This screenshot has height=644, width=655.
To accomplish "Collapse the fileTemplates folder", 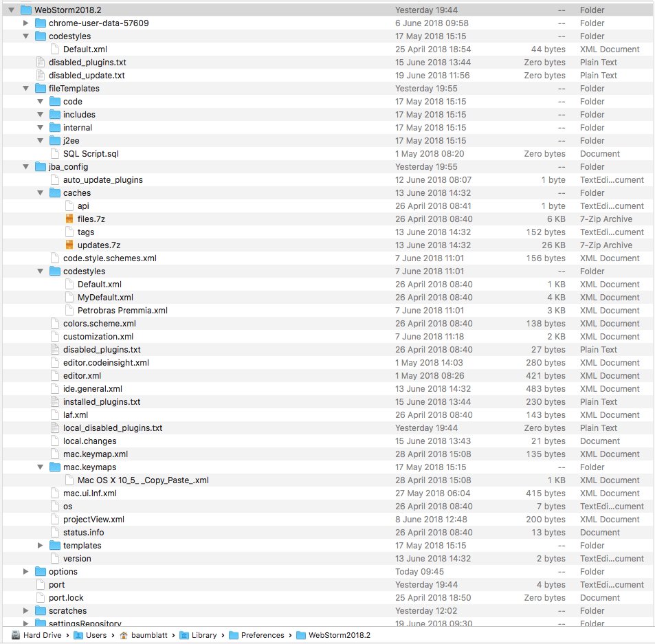I will 26,88.
